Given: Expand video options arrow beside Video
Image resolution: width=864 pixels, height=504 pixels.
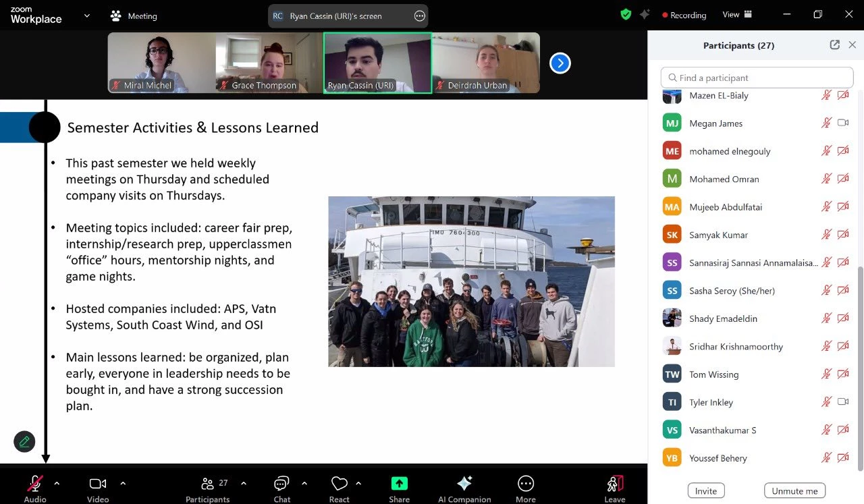Looking at the screenshot, I should [x=123, y=483].
